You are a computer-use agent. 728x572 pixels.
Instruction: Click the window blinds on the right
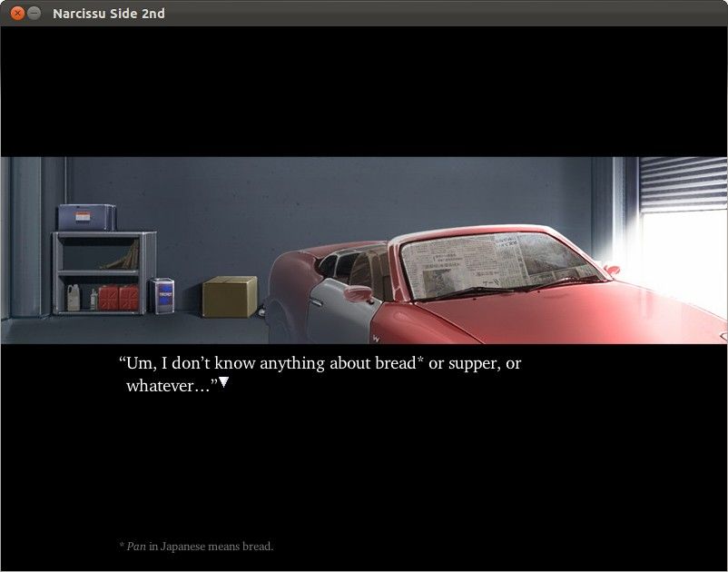coord(683,184)
